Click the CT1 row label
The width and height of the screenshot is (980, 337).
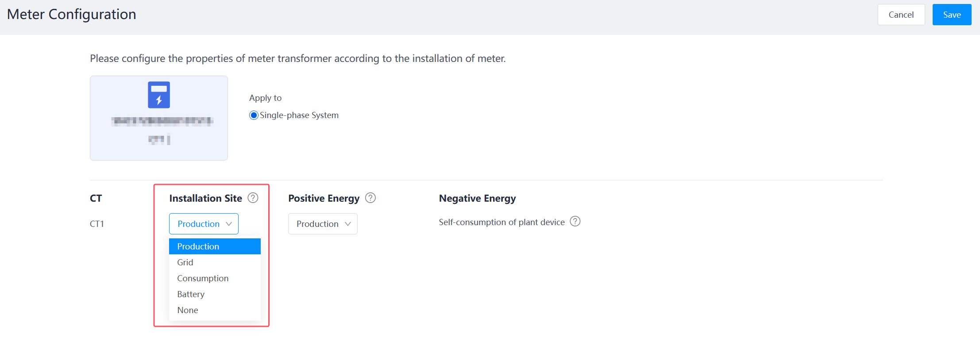pos(97,224)
